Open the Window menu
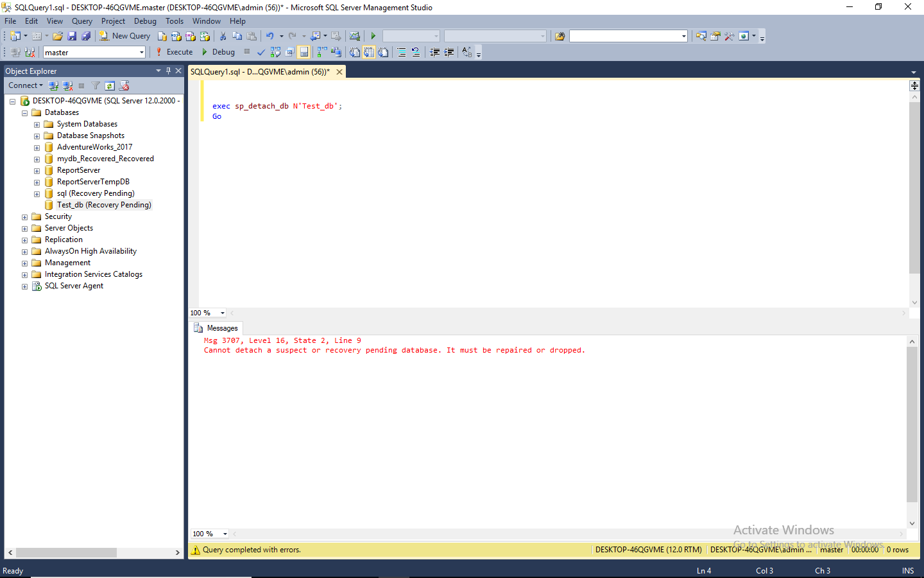Image resolution: width=924 pixels, height=578 pixels. click(207, 21)
